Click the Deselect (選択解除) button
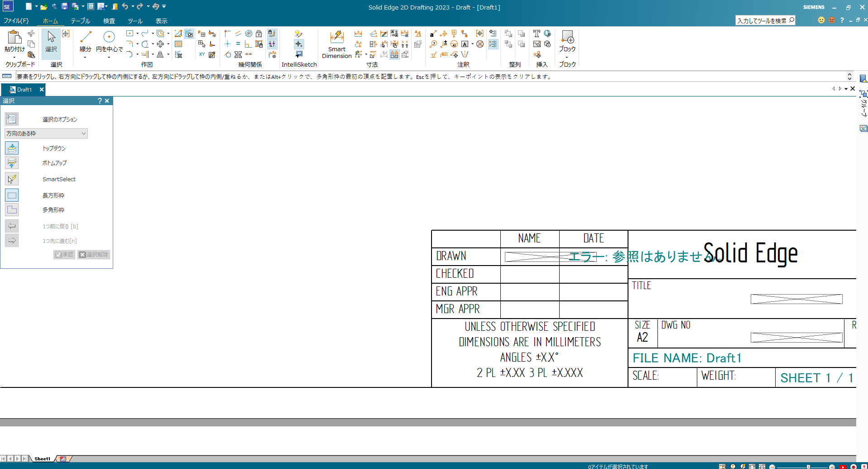 [x=94, y=255]
